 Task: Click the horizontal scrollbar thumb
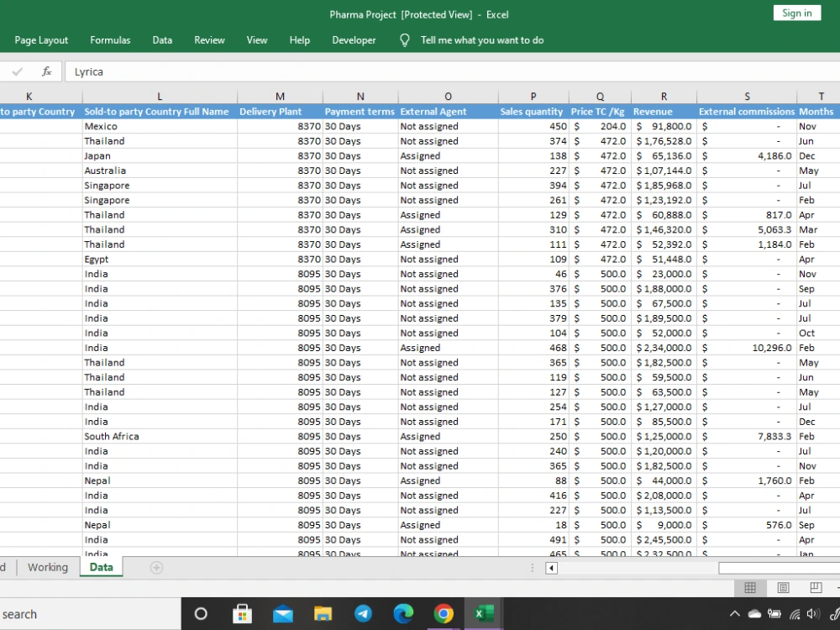[x=779, y=568]
